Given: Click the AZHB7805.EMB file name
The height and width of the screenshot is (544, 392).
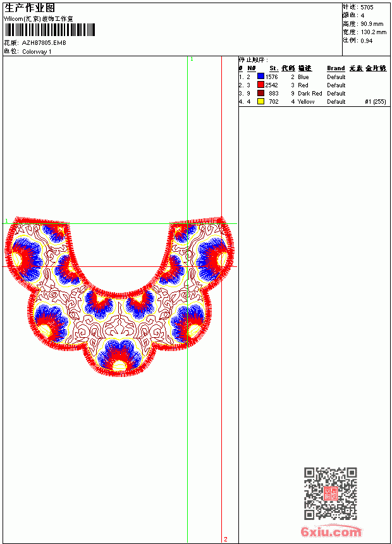Looking at the screenshot, I should click(x=44, y=42).
